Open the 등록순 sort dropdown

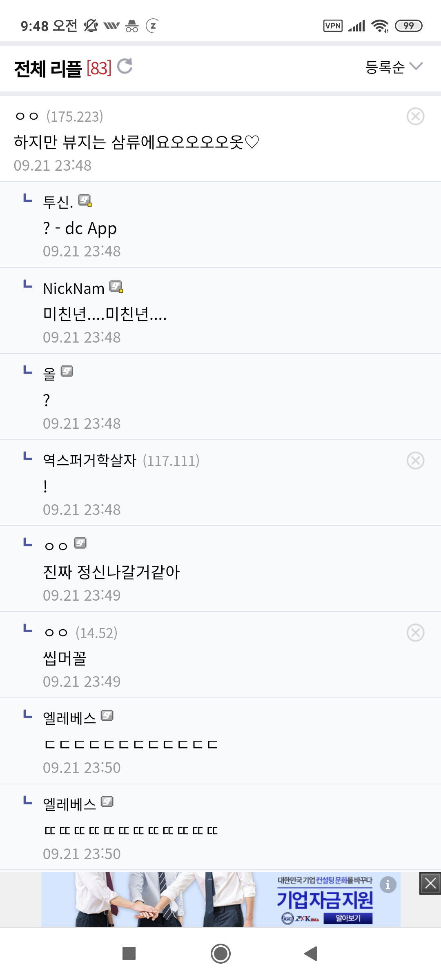[x=393, y=67]
